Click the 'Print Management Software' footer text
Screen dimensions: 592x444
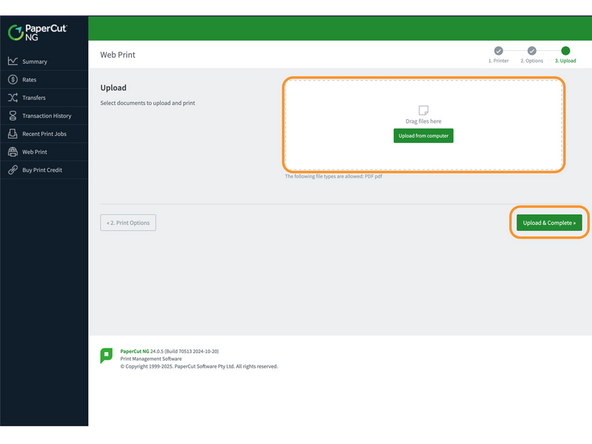tap(151, 359)
